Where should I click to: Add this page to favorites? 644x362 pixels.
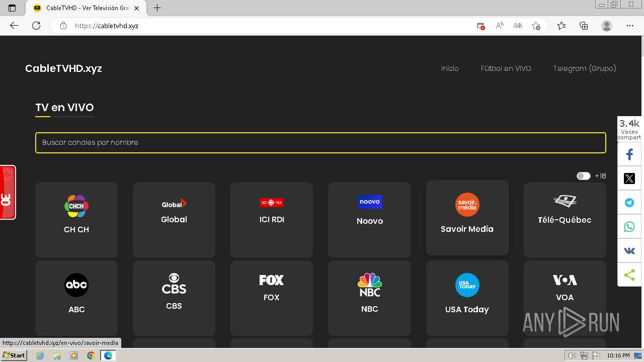pyautogui.click(x=536, y=26)
